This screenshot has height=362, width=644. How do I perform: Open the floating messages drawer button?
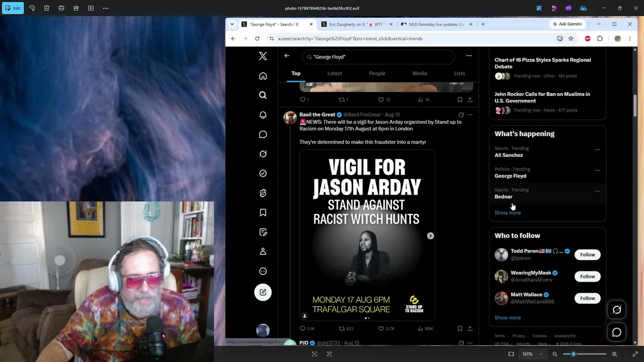click(617, 332)
